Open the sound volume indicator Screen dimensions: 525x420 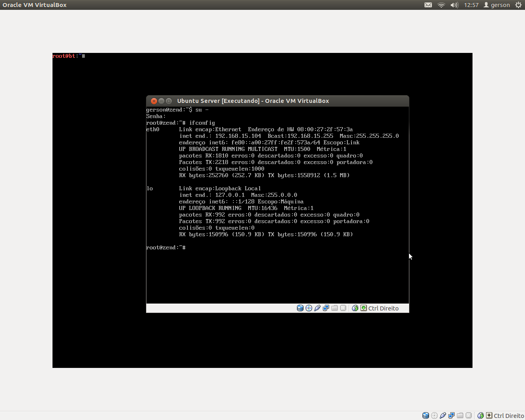pos(454,5)
